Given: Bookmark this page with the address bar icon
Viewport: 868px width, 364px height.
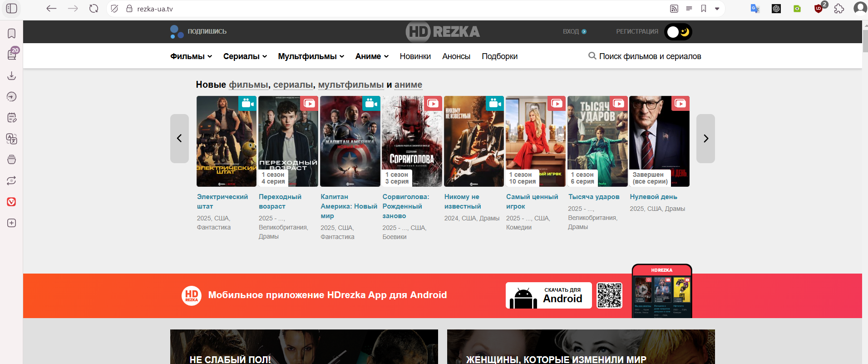Looking at the screenshot, I should point(703,9).
